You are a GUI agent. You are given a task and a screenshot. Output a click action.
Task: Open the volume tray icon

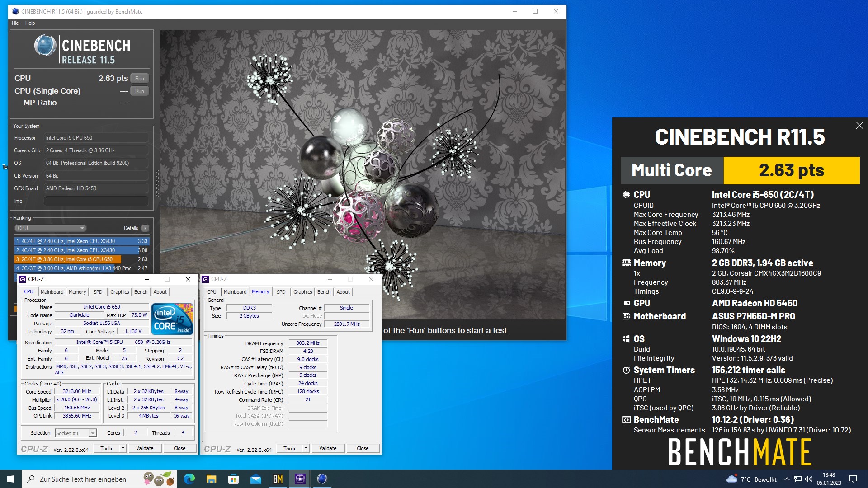809,479
